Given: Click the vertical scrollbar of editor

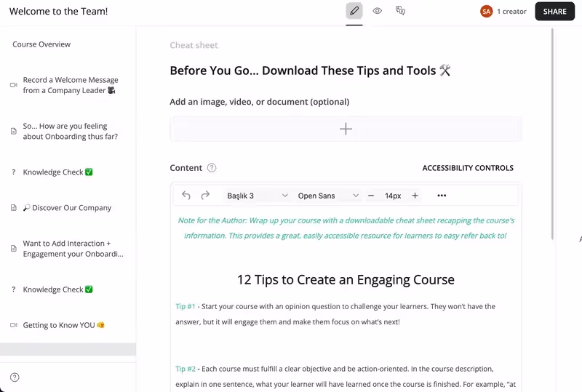Looking at the screenshot, I should tap(552, 134).
